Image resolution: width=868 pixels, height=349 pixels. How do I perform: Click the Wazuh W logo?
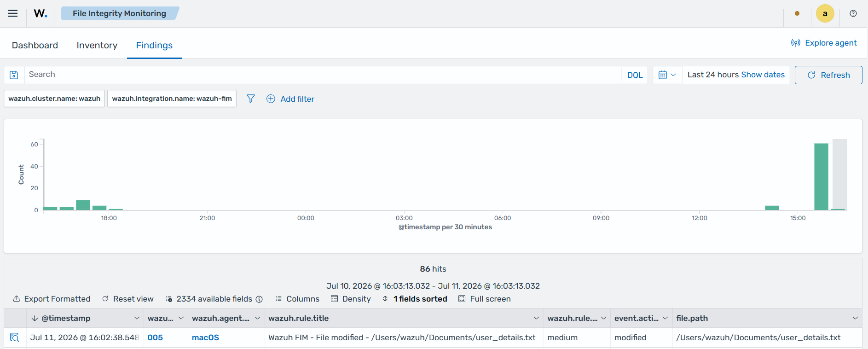[x=41, y=13]
